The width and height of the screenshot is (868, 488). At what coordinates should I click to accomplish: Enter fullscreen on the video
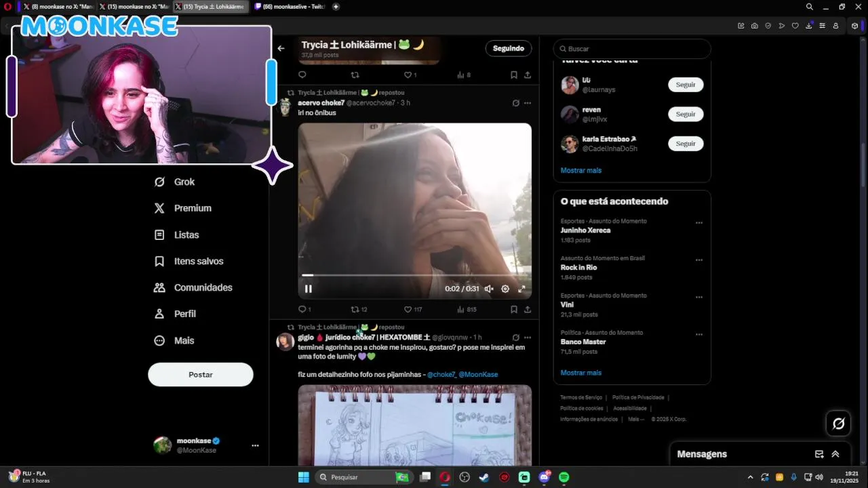521,289
